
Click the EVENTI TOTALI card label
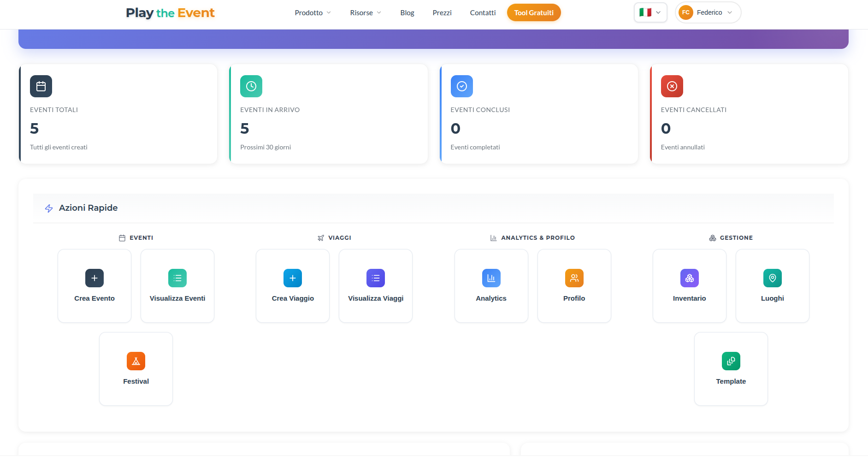point(54,110)
